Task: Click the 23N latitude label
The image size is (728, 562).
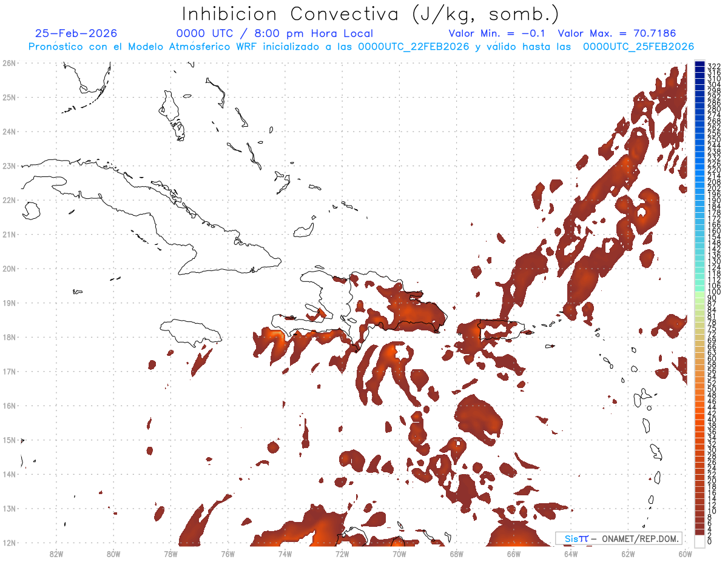Action: (9, 166)
